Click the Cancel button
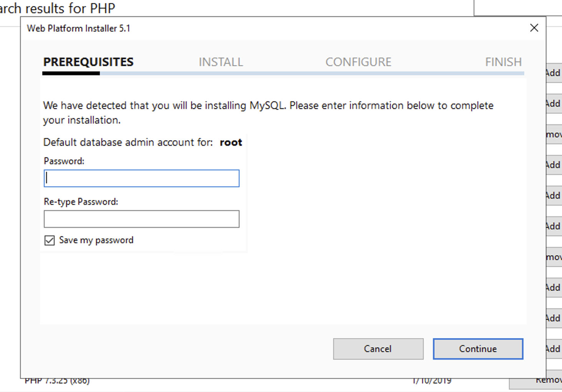The width and height of the screenshot is (562, 392). 378,349
